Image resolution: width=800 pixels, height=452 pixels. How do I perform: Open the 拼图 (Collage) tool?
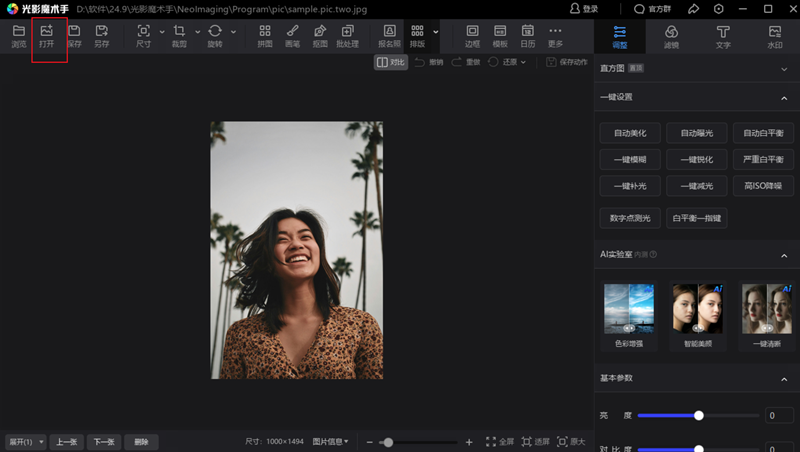[265, 36]
